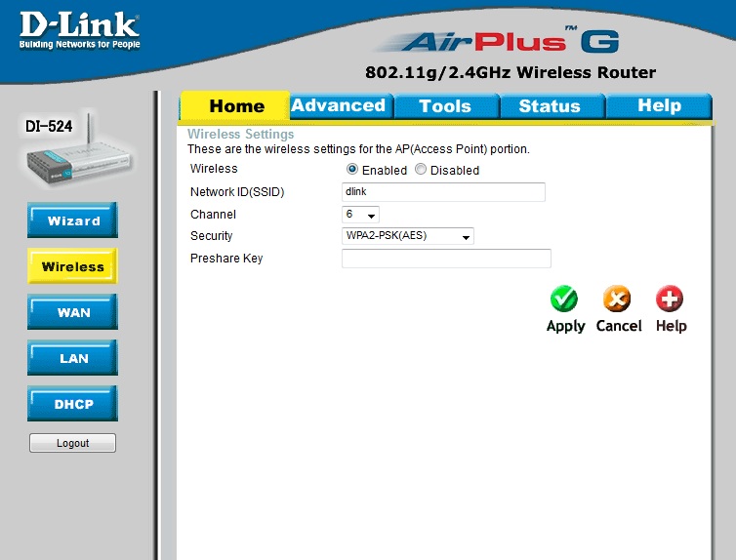This screenshot has width=736, height=560.
Task: Open the Channel dropdown
Action: (360, 215)
